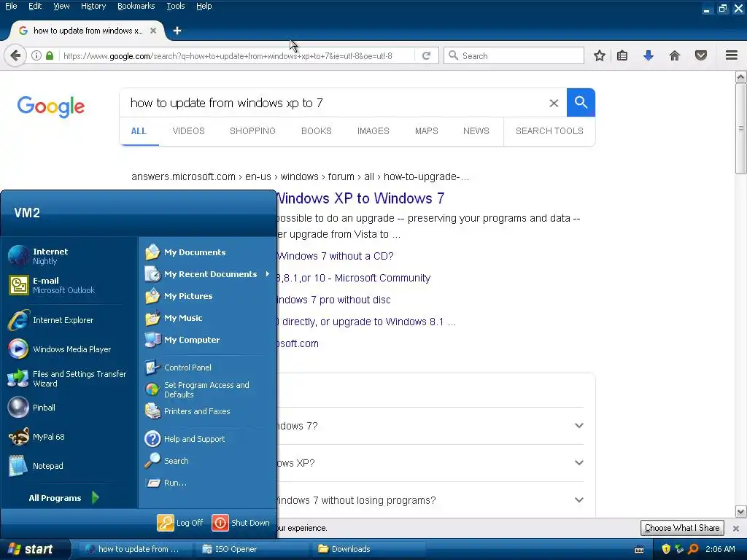Bookmark this page with star icon

[x=600, y=55]
